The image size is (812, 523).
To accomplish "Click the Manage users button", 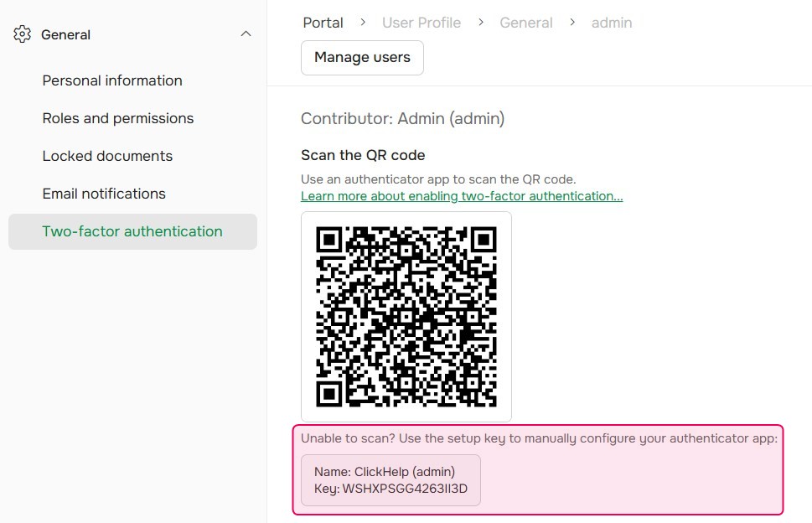I will click(361, 57).
